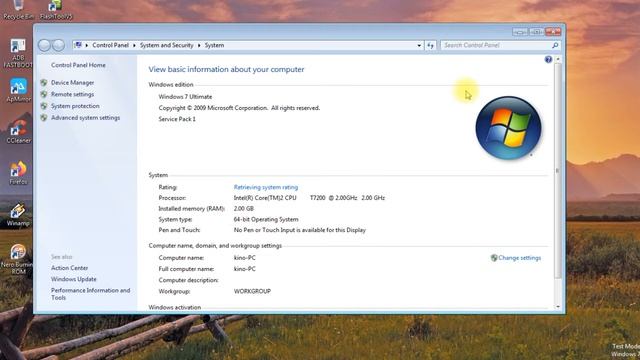Click the search magnifier icon
Viewport: 640px width, 360px height.
click(x=555, y=45)
